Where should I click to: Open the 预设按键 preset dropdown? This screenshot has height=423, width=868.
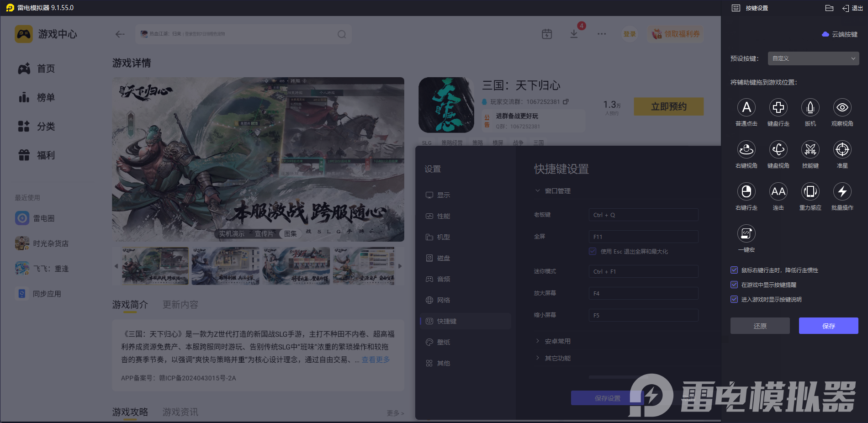tap(813, 58)
